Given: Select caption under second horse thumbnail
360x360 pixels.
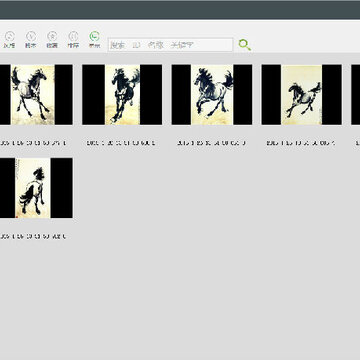Looking at the screenshot, I should click(121, 143).
